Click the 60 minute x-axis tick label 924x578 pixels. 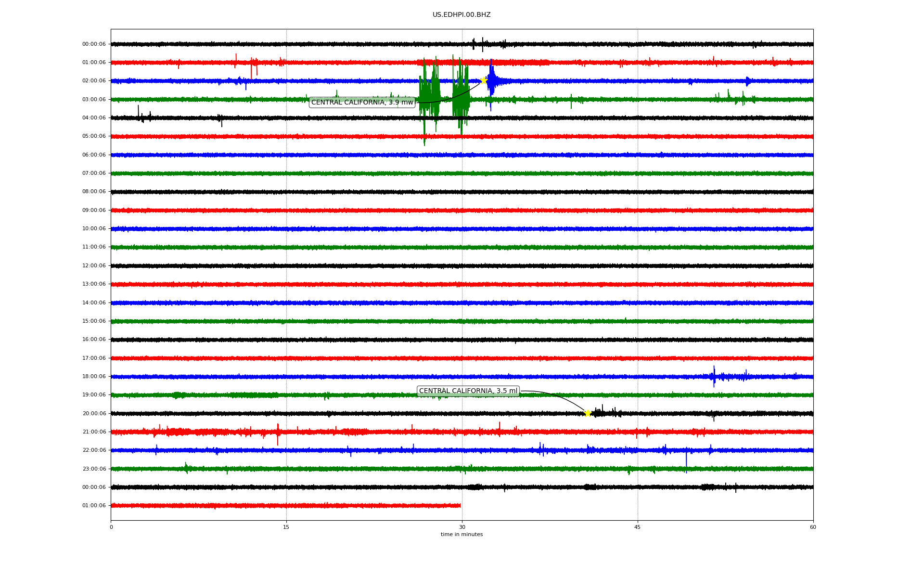pos(813,527)
